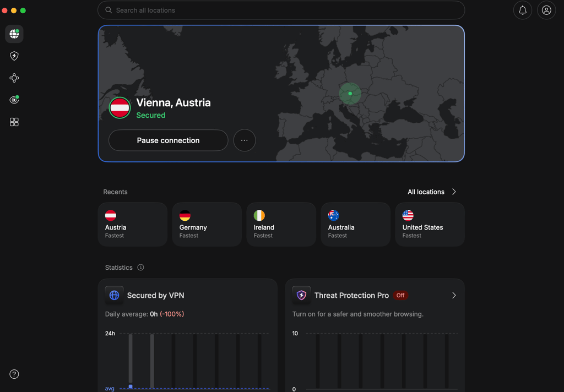Open Threat Protection shield sidebar icon
This screenshot has height=392, width=564.
tap(14, 56)
